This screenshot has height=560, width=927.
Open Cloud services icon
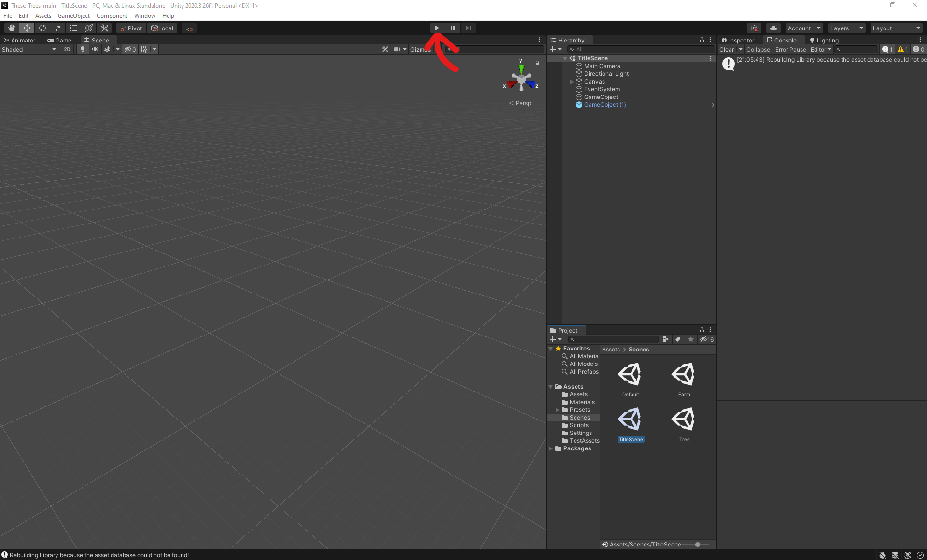tap(773, 28)
